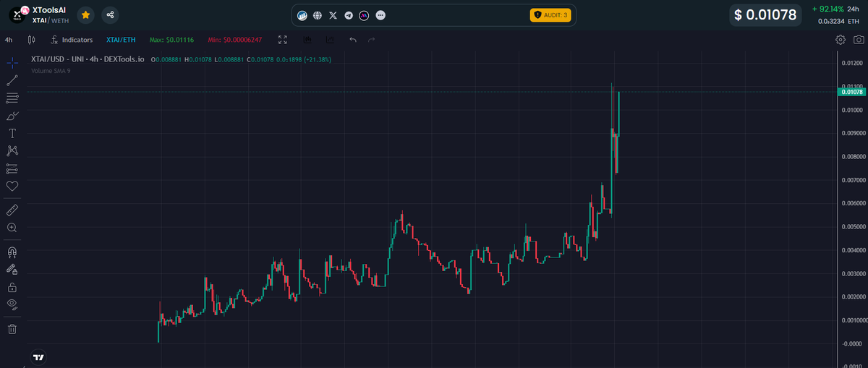The height and width of the screenshot is (368, 868).
Task: Visit the project website globe icon
Action: 318,15
